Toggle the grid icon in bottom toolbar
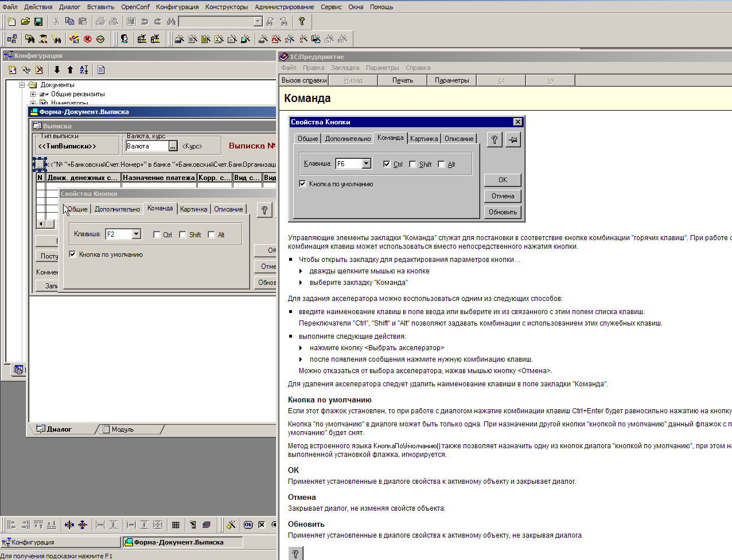 point(176,524)
